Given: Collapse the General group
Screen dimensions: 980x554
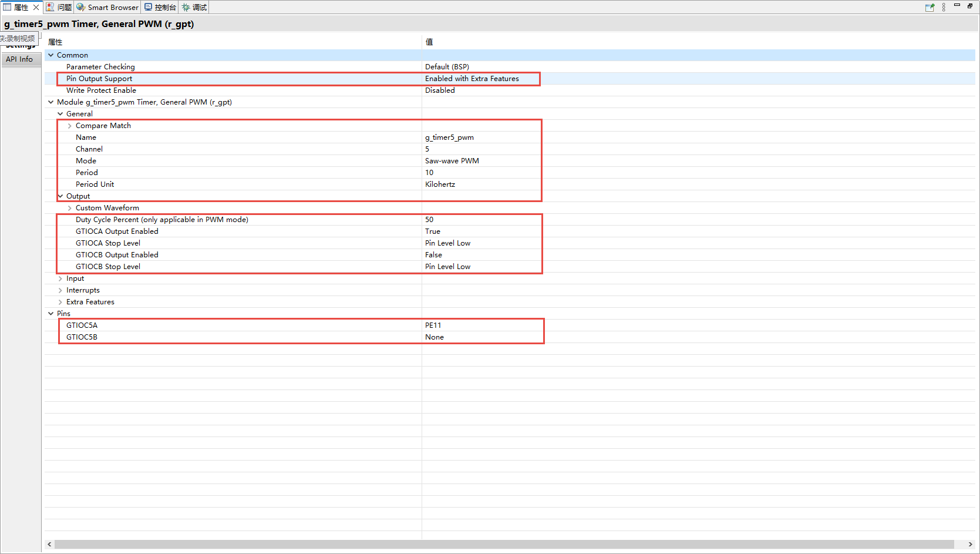Looking at the screenshot, I should pyautogui.click(x=60, y=114).
